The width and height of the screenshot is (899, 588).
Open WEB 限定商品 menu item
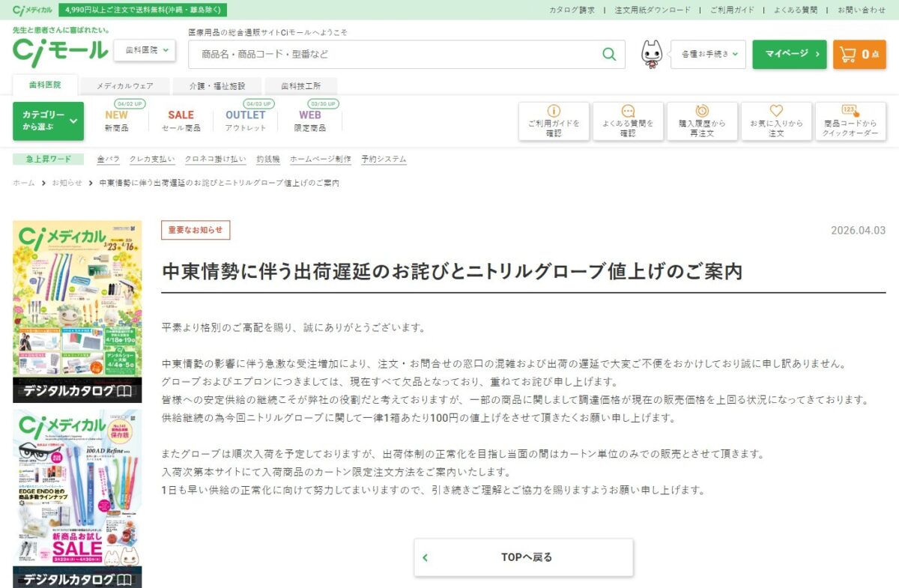tap(310, 121)
